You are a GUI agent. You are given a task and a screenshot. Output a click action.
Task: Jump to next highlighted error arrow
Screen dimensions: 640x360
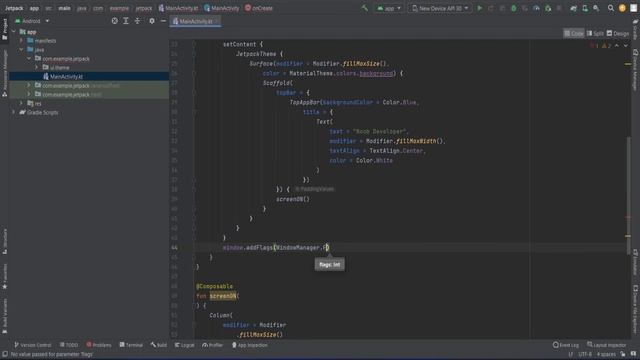pyautogui.click(x=625, y=46)
